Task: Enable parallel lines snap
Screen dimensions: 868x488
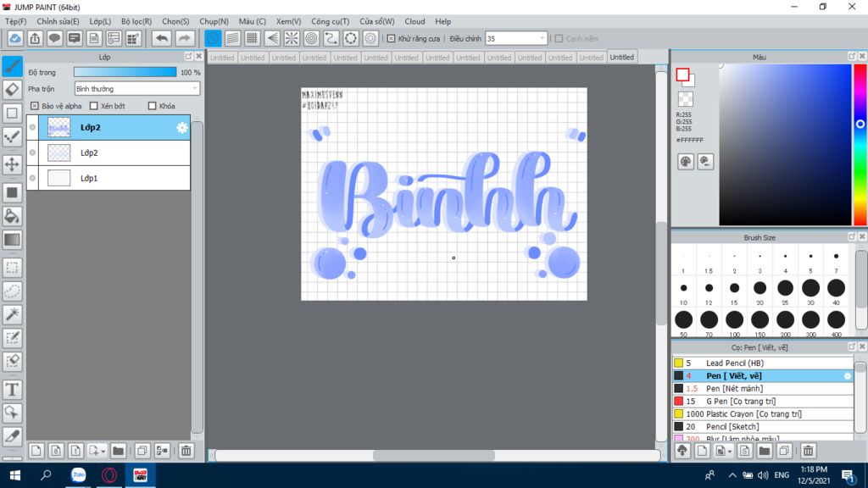Action: coord(232,38)
